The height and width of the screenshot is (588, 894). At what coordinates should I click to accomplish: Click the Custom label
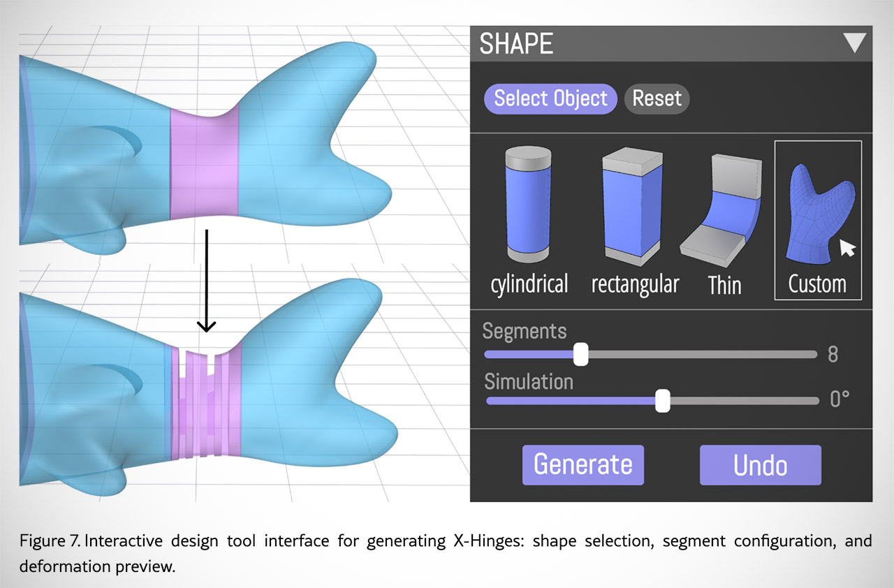817,284
